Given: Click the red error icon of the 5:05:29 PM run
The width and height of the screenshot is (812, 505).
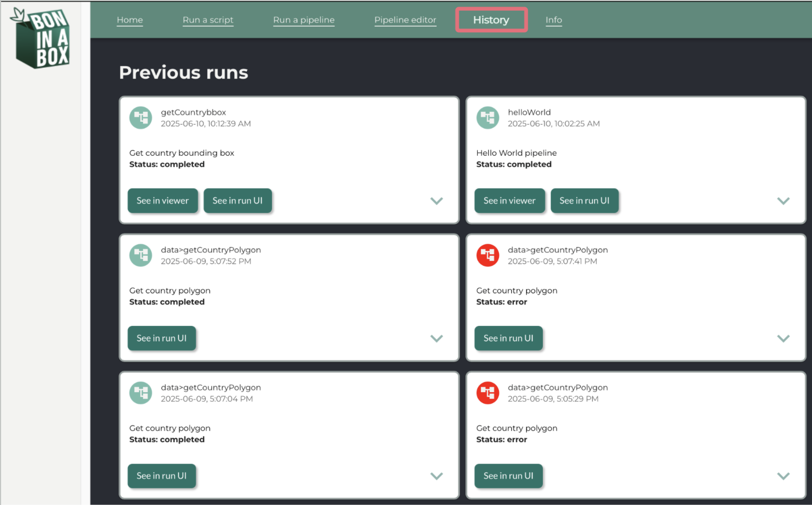Looking at the screenshot, I should tap(488, 393).
